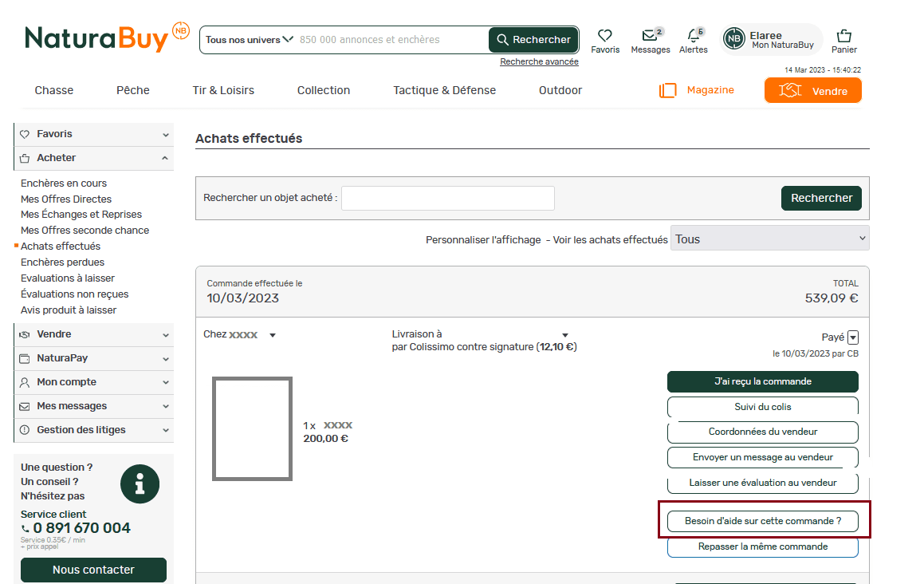Collapse the Acheter sidebar section
The width and height of the screenshot is (924, 584).
pos(163,158)
